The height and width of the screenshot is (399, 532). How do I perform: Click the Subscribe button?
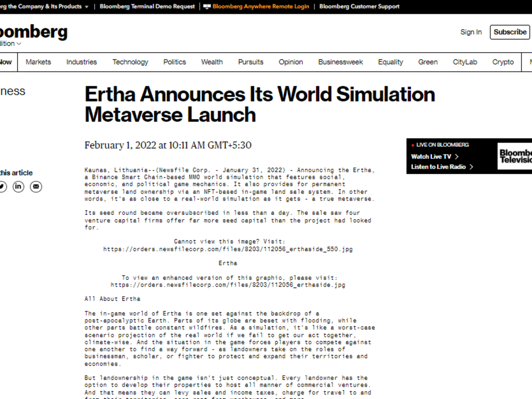pos(510,32)
